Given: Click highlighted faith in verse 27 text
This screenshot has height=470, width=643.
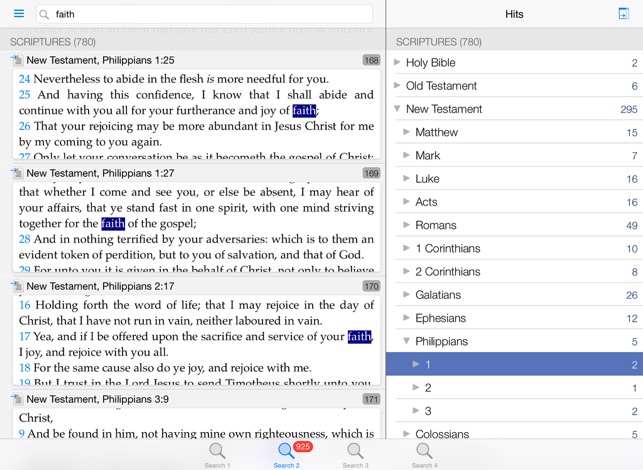Looking at the screenshot, I should point(113,224).
